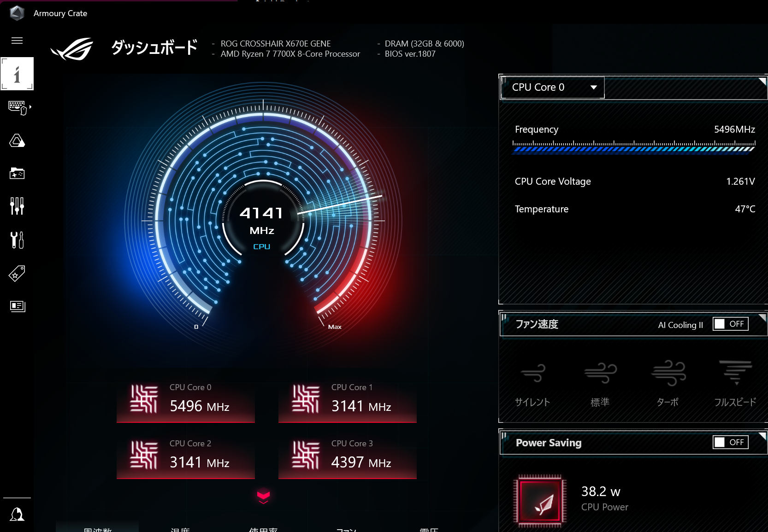Expand the device submenu arrow beside keyboard icon
The height and width of the screenshot is (532, 768).
click(30, 107)
